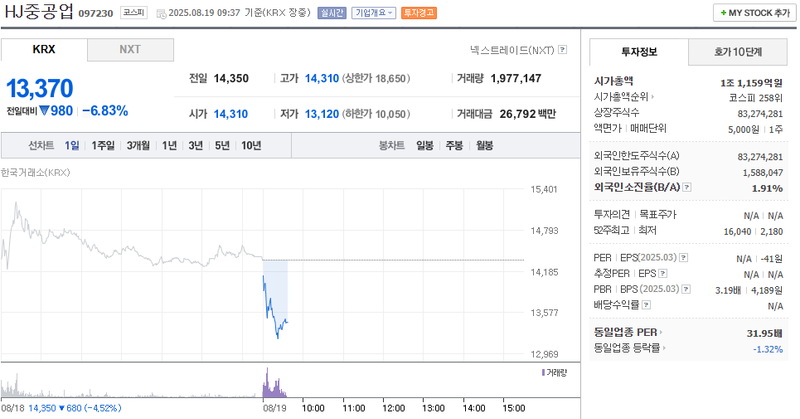Show the 일봉 candlestick chart
Viewport: 800px width, 419px height.
[x=424, y=145]
